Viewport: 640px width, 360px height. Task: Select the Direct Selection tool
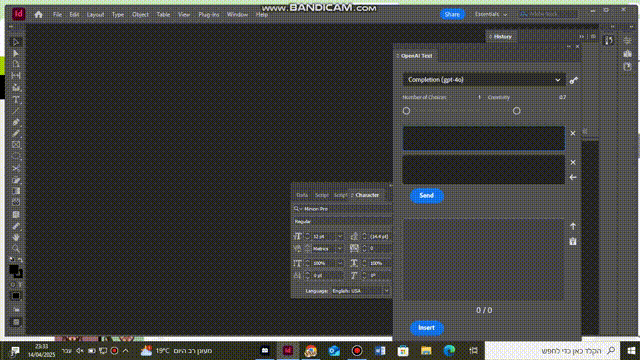(x=16, y=53)
